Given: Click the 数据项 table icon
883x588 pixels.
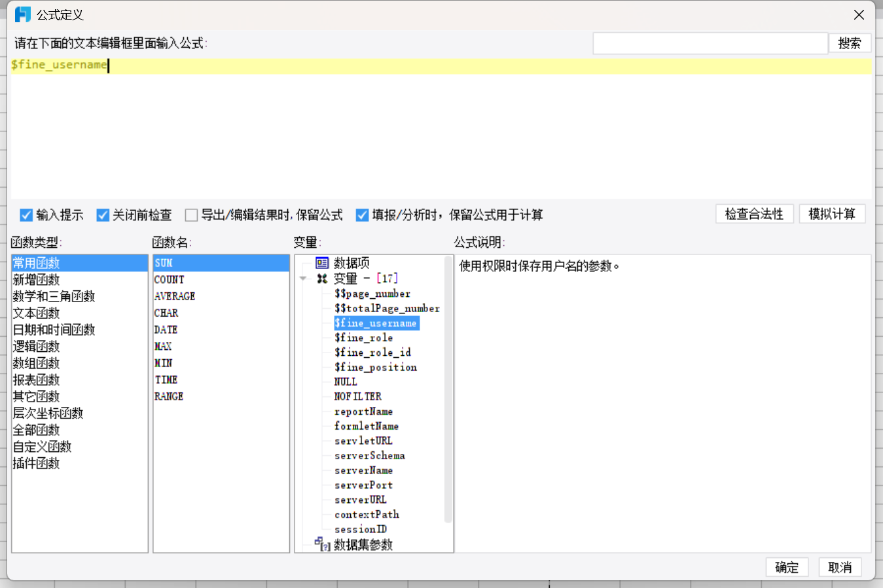Looking at the screenshot, I should [322, 263].
